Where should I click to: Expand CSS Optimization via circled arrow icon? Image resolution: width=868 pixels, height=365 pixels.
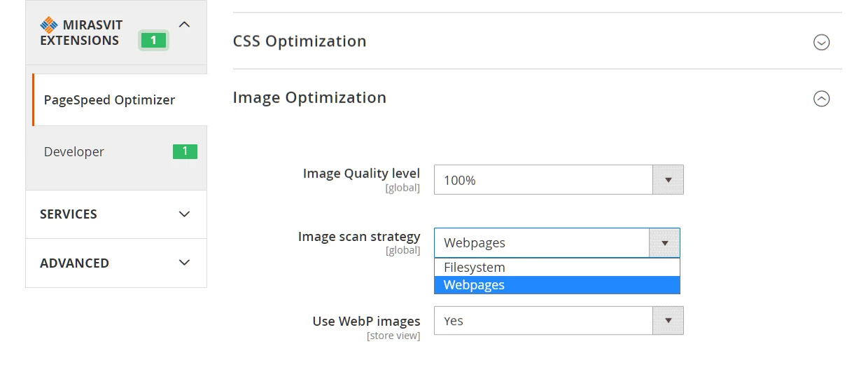click(821, 42)
